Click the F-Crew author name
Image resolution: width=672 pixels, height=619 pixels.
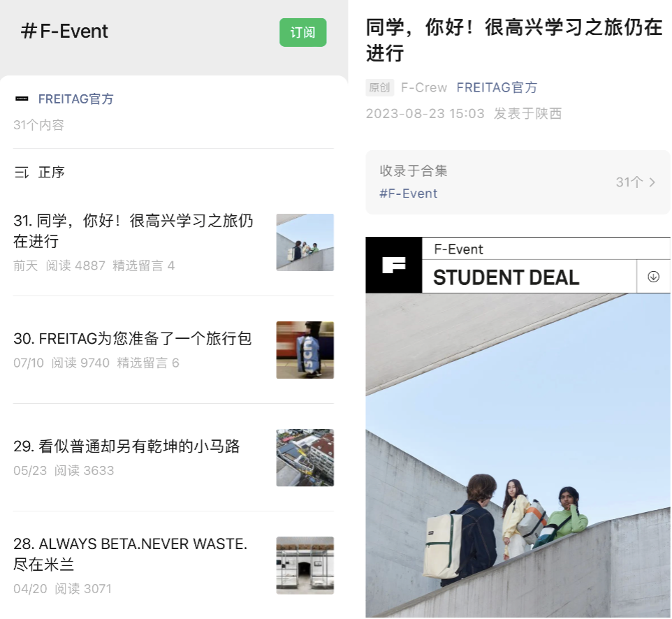(423, 88)
